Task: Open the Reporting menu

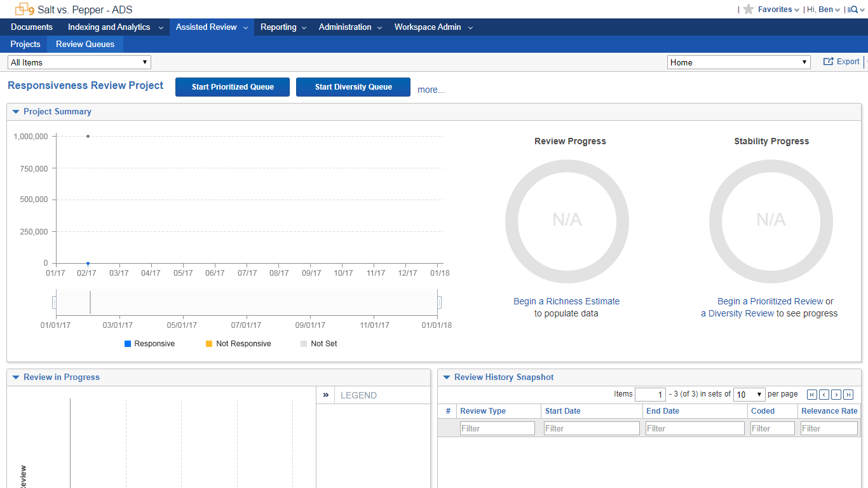Action: click(283, 27)
